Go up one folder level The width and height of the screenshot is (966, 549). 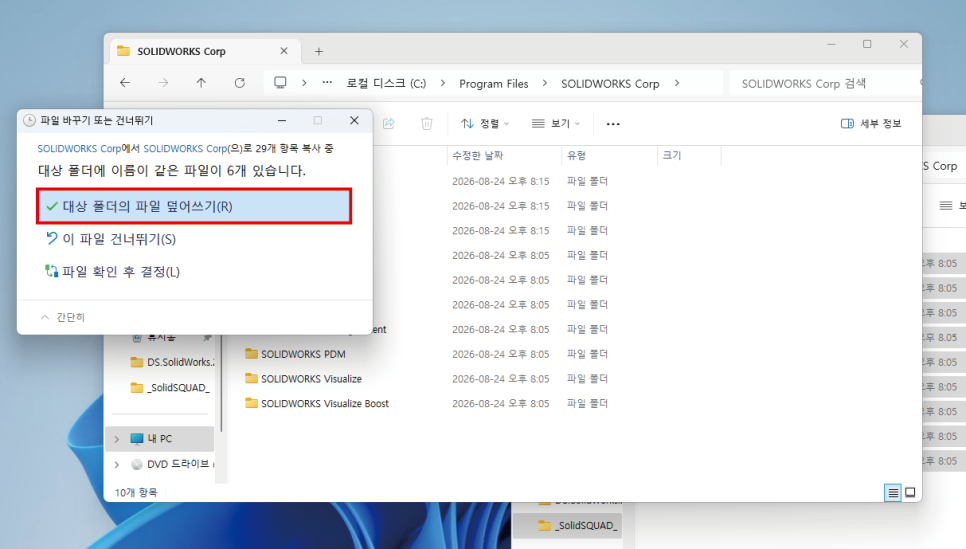coord(201,83)
